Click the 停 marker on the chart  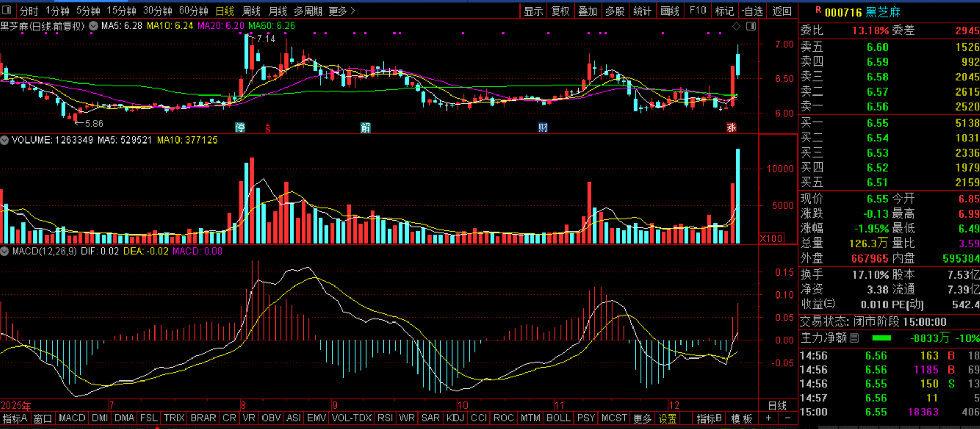[240, 127]
